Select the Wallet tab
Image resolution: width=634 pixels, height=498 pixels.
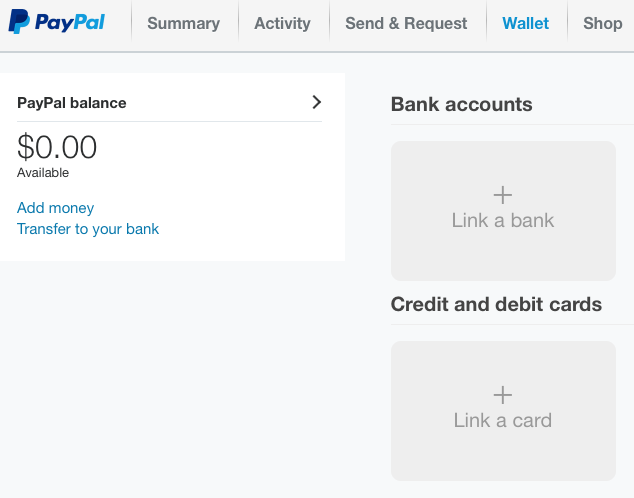tap(525, 23)
